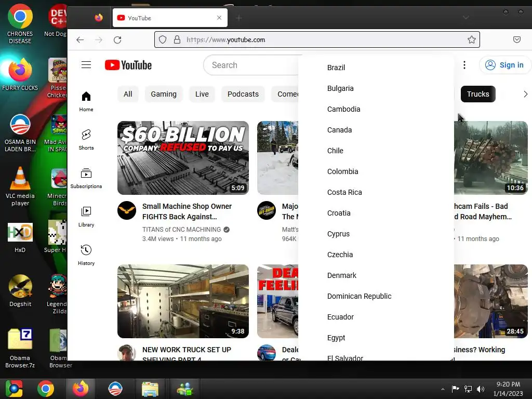Close the YouTube tab

(219, 18)
